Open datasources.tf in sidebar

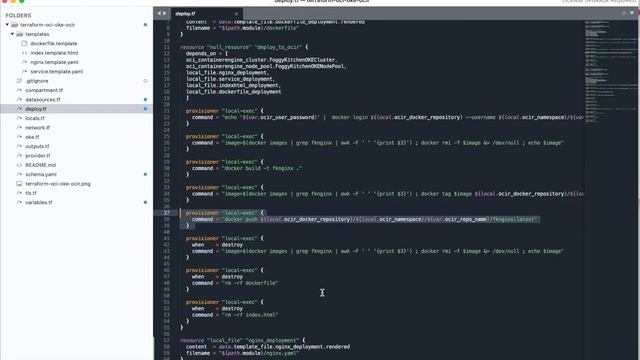pos(42,100)
